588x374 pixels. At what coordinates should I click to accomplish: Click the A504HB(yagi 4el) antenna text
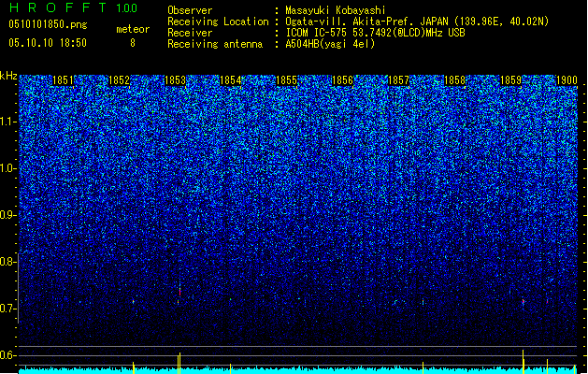point(330,44)
